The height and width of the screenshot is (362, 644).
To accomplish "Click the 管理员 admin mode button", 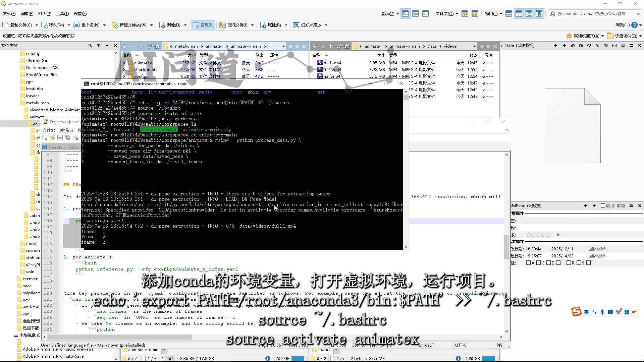I will tap(203, 25).
